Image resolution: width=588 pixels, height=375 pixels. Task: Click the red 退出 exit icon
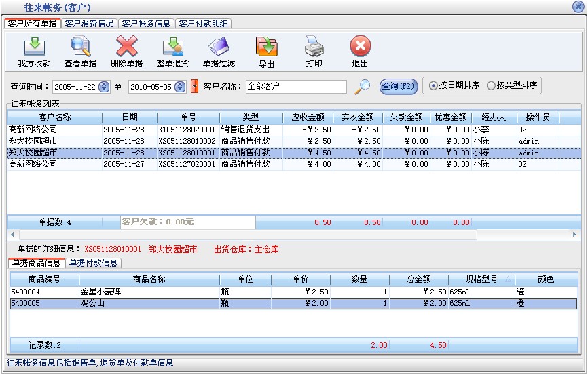point(360,47)
